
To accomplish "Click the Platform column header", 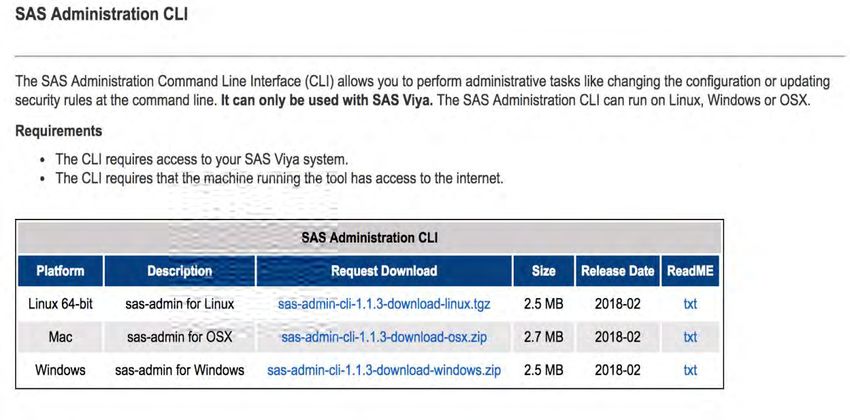I will pyautogui.click(x=60, y=270).
